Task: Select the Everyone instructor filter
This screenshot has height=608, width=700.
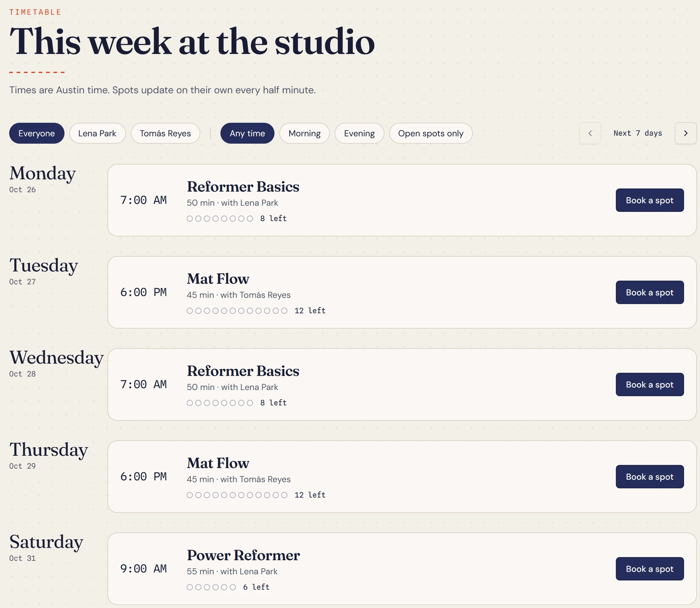Action: click(37, 133)
